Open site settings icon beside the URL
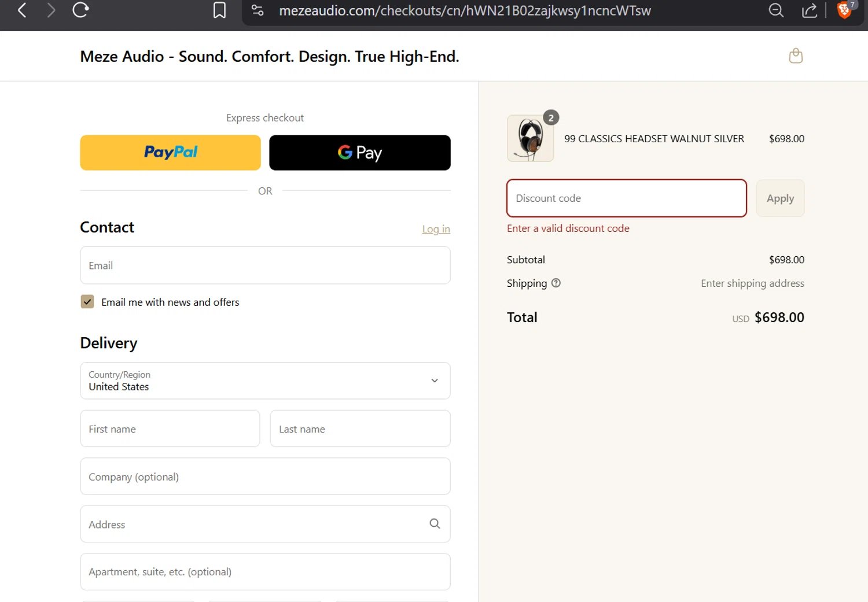 point(258,10)
